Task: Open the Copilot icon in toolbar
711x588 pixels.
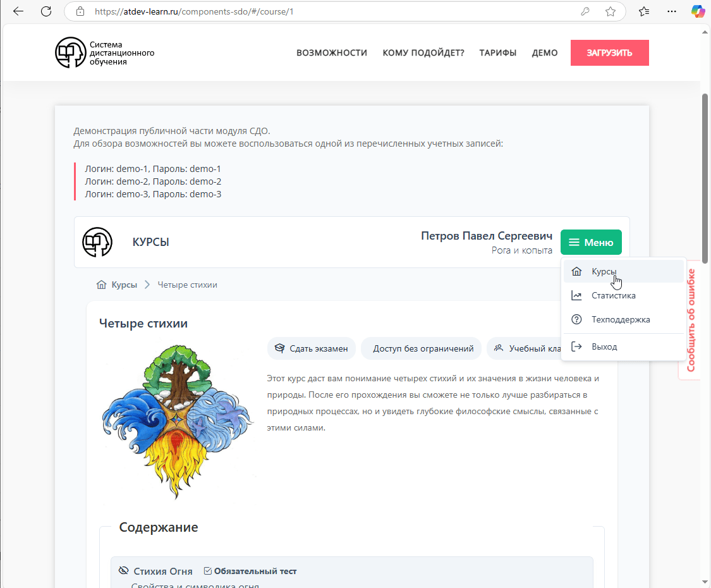Action: tap(697, 11)
